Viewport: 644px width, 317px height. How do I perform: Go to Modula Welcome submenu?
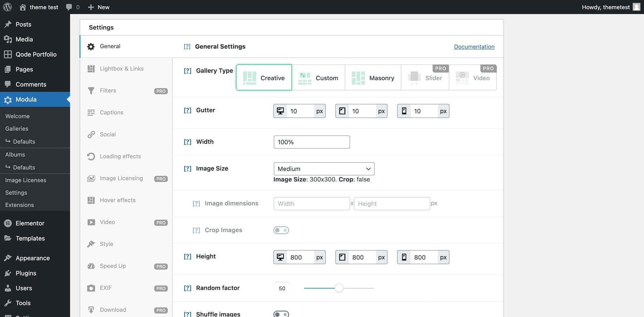tap(18, 116)
